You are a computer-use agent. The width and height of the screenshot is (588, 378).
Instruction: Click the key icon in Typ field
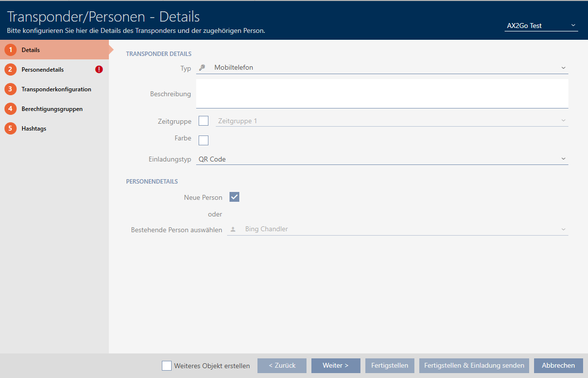click(202, 68)
